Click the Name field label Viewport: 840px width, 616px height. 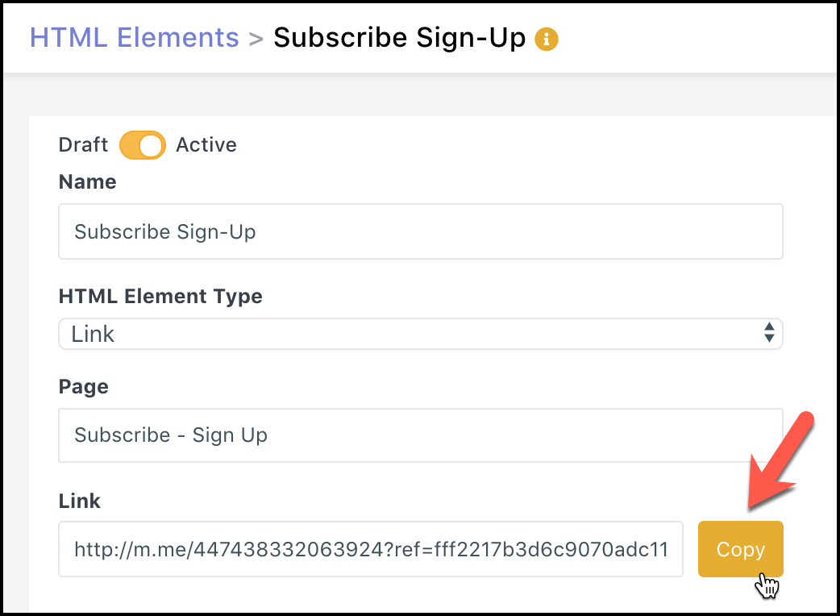click(x=87, y=181)
